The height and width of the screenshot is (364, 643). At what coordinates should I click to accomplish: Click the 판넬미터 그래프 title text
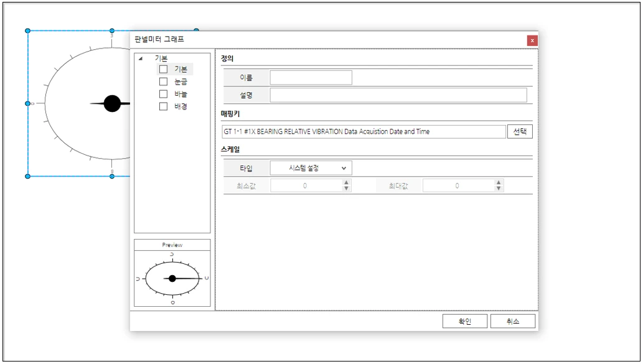(159, 39)
